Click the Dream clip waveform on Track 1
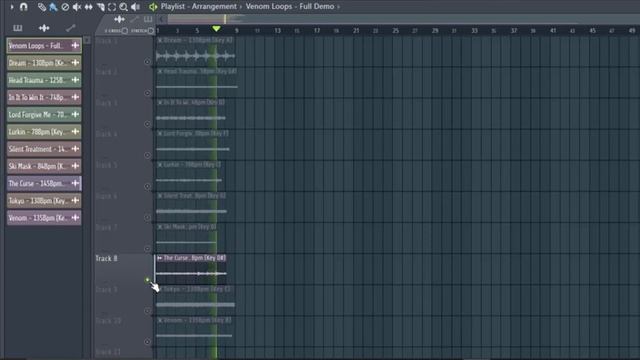640x360 pixels. pyautogui.click(x=196, y=56)
